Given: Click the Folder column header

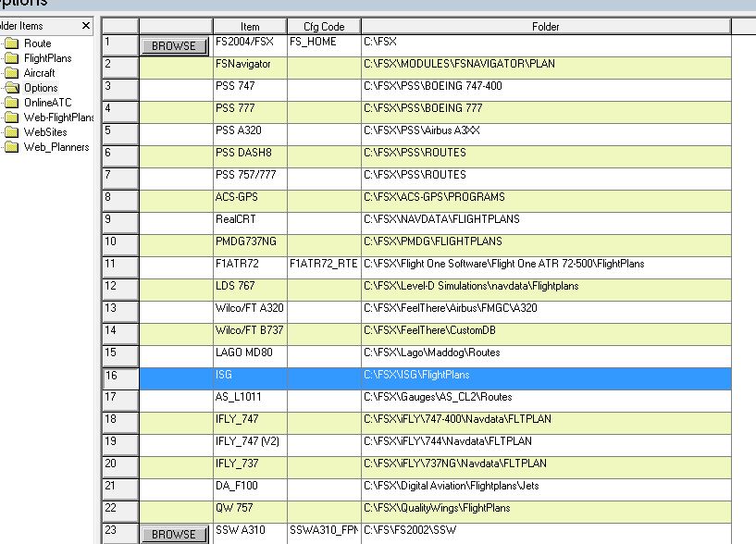Looking at the screenshot, I should 546,27.
